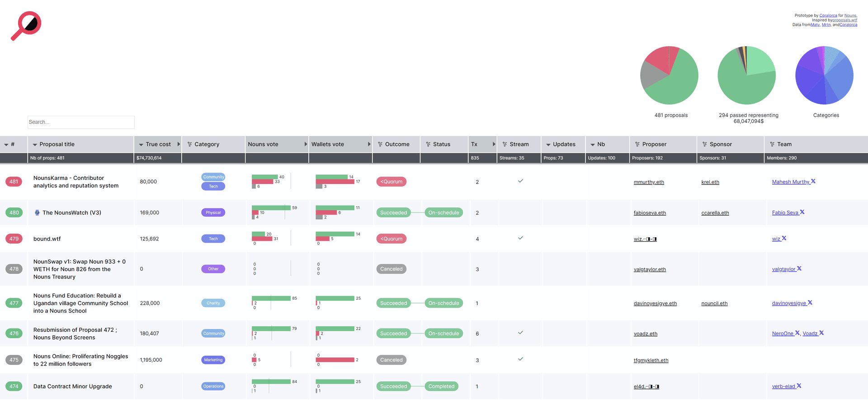Click into the Search input field
This screenshot has height=400, width=868.
(x=81, y=122)
